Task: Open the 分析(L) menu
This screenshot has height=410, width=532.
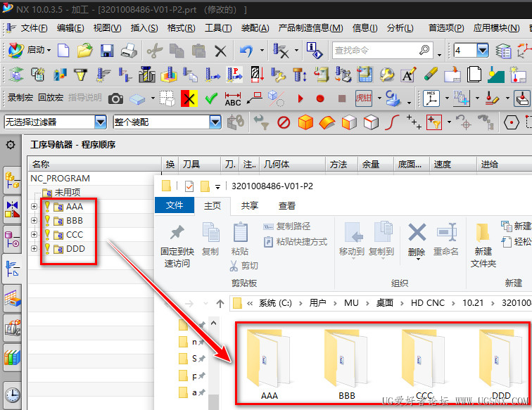Action: coord(400,28)
